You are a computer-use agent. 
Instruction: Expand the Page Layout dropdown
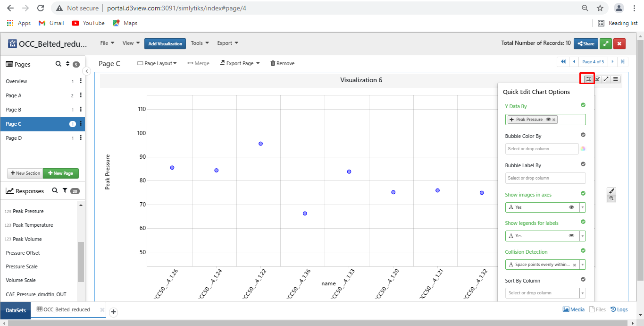pyautogui.click(x=157, y=63)
